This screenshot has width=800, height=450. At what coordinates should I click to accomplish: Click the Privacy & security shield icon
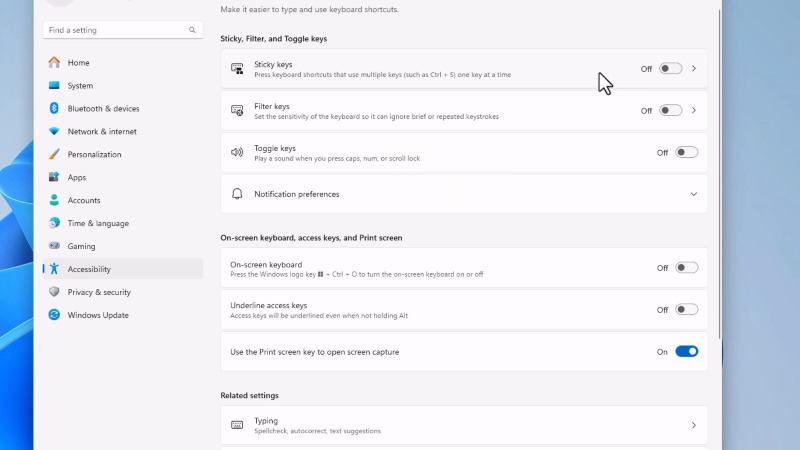pos(54,292)
